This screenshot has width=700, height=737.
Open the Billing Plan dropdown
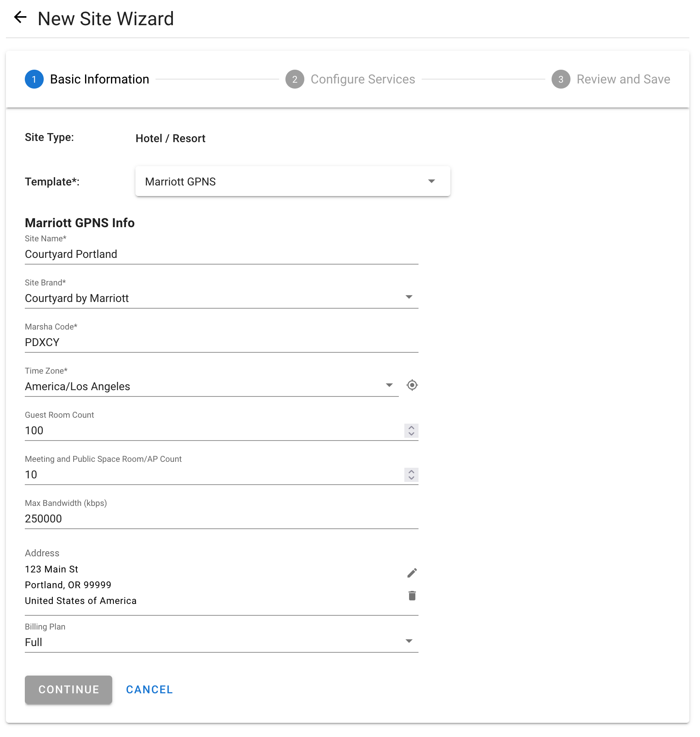pos(221,642)
